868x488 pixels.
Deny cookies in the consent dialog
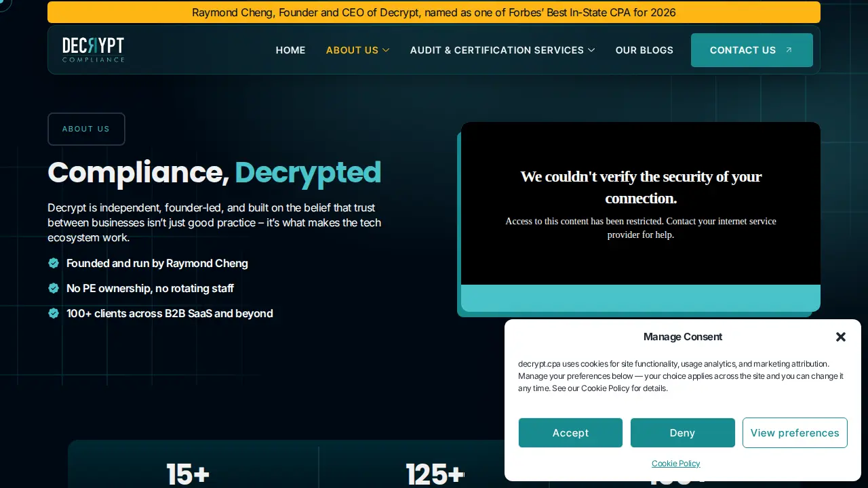pos(682,432)
